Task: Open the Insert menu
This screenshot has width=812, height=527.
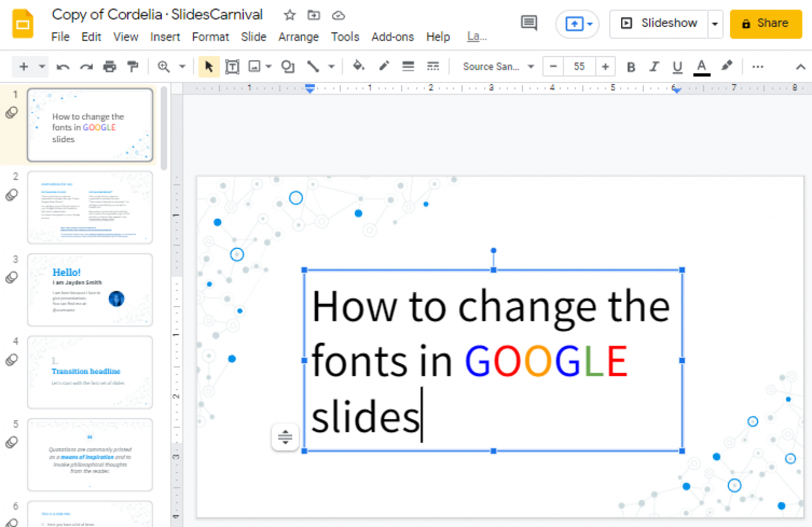Action: coord(165,37)
